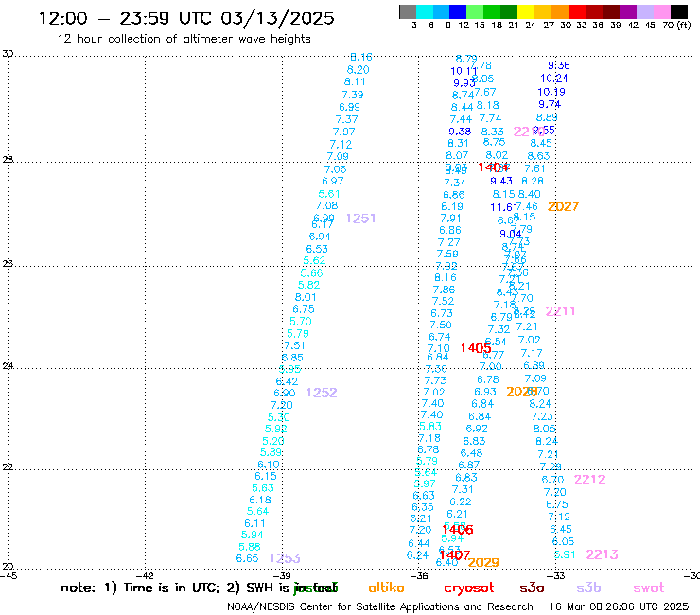Screen dimensions: 700x615
Task: Click the latitude axis label '28'
Action: point(8,159)
